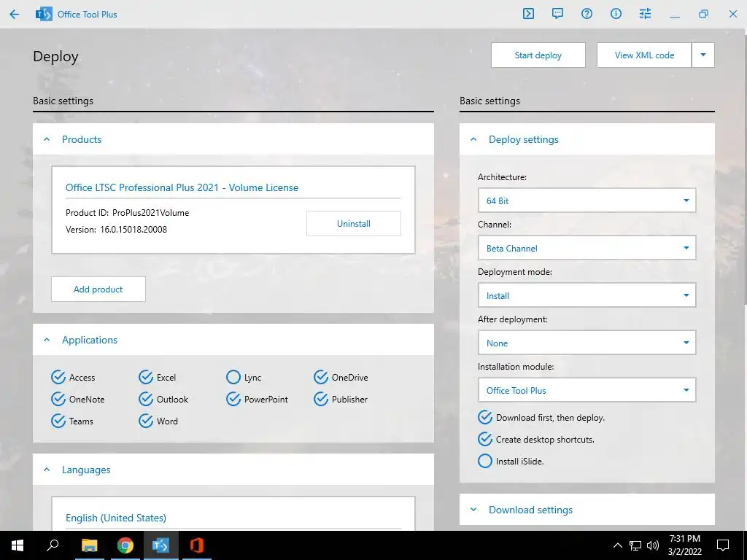Image resolution: width=747 pixels, height=560 pixels.
Task: Open the Installation module dropdown
Action: 587,390
